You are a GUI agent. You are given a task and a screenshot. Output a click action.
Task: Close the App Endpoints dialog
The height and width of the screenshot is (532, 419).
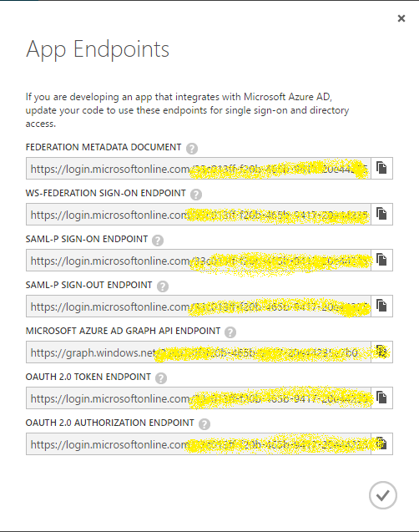coord(401,18)
